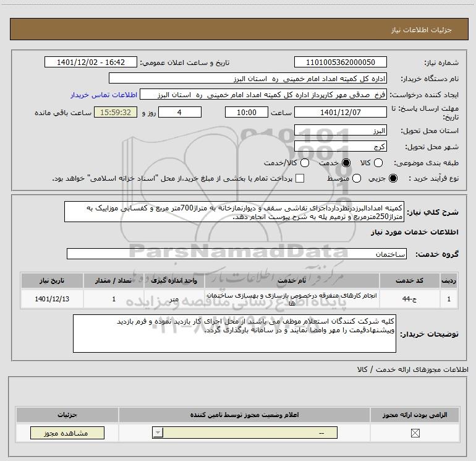Image resolution: width=476 pixels, height=461 pixels.
Task: Click the need date cell 1401/12/13
Action: 52,299
